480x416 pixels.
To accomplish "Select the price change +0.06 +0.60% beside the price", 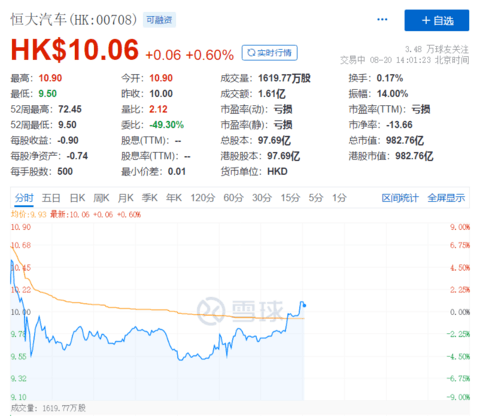I will tap(189, 55).
